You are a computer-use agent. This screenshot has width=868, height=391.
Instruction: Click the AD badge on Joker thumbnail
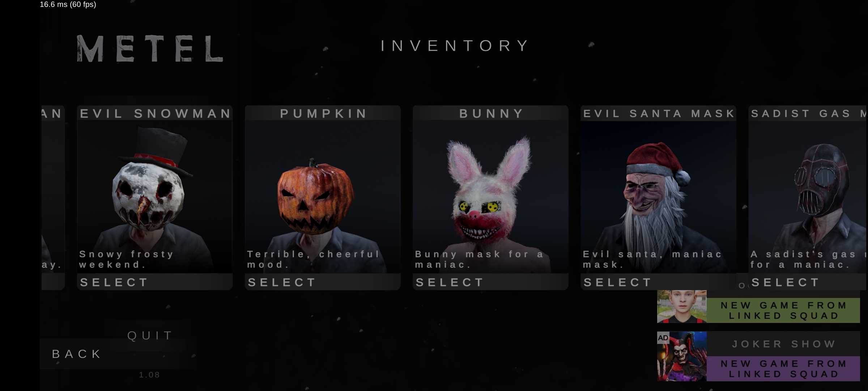click(x=663, y=338)
